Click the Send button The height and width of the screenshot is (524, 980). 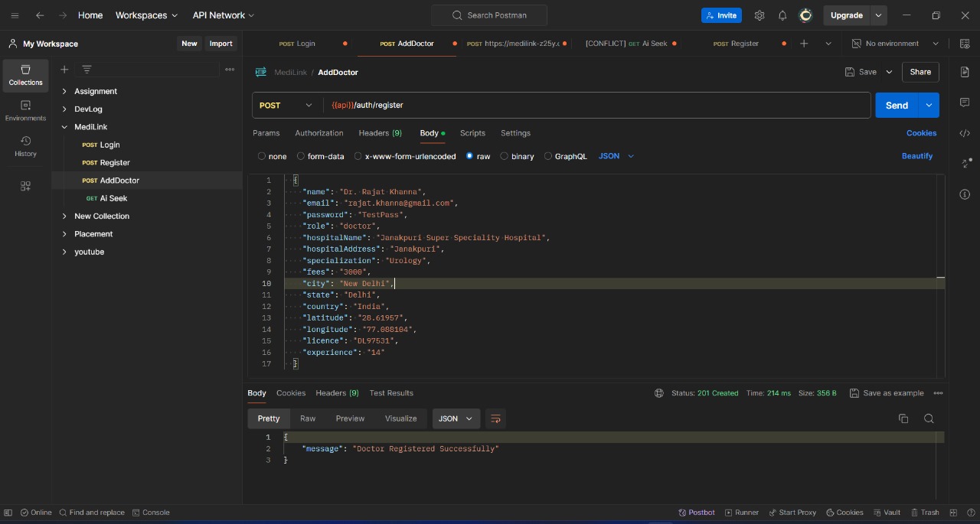[x=896, y=105]
